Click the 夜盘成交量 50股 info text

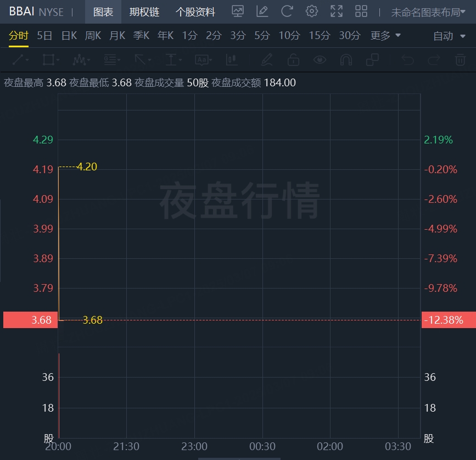171,82
